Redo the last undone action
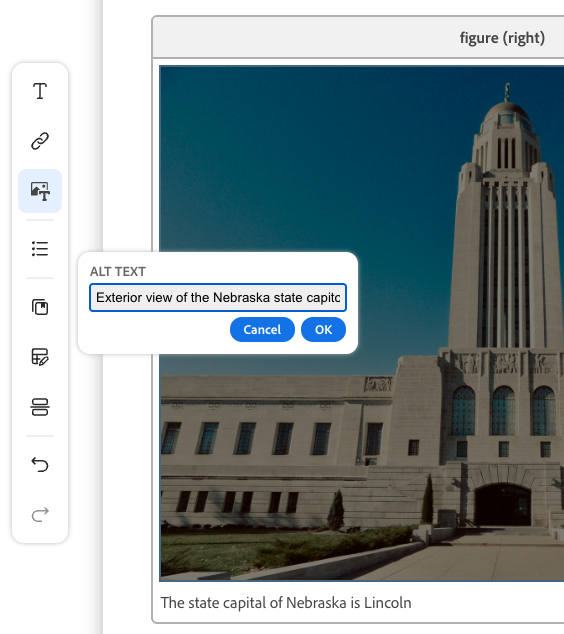Image resolution: width=564 pixels, height=634 pixels. [x=40, y=515]
